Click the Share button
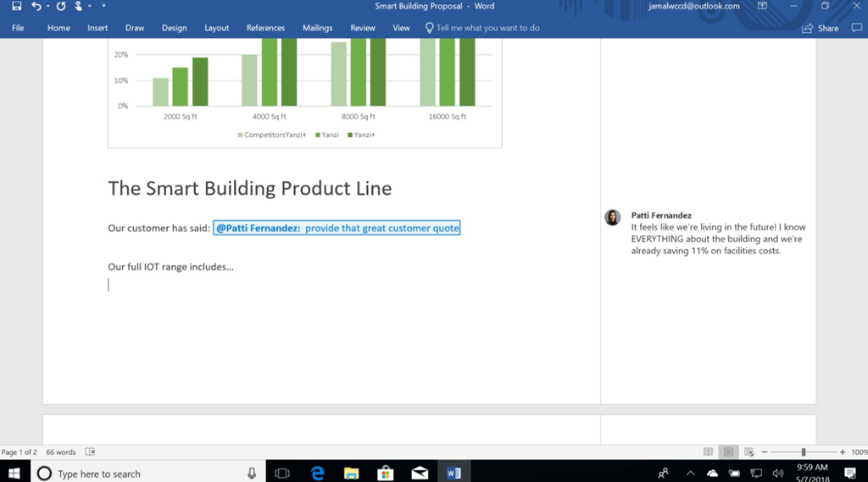868x482 pixels. point(821,28)
